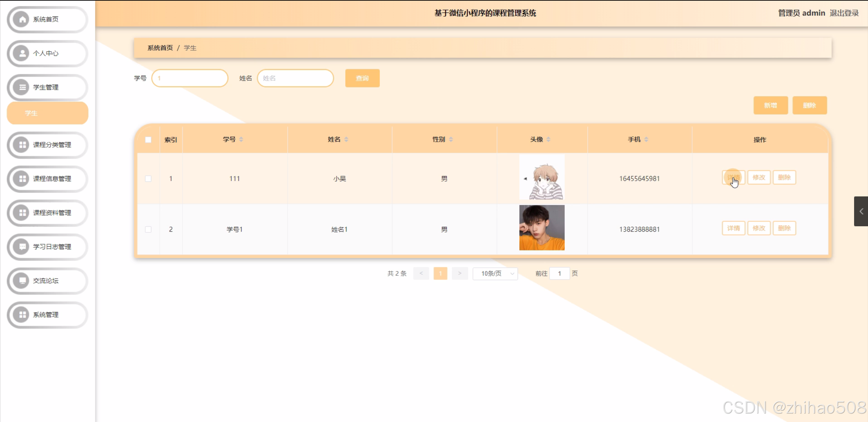Click the 新增 button

(770, 105)
